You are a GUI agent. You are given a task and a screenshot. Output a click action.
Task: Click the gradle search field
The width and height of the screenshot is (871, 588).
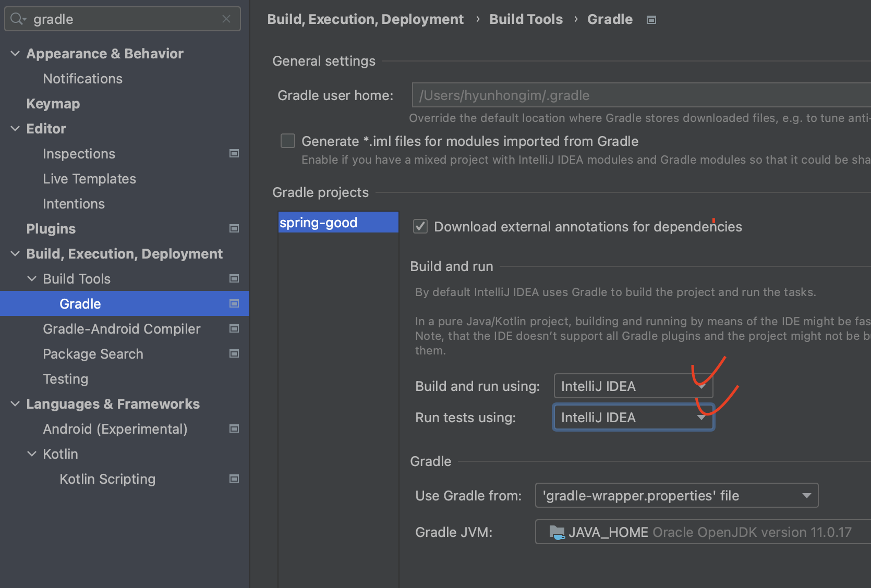tap(123, 19)
